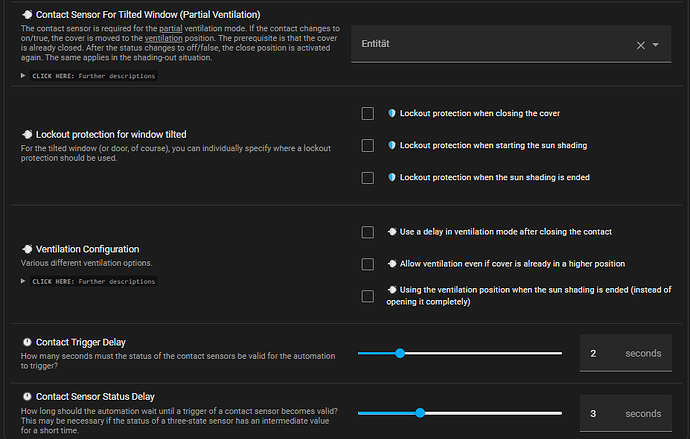Check delay in ventilation mode after closing contact
This screenshot has width=690, height=439.
(368, 232)
